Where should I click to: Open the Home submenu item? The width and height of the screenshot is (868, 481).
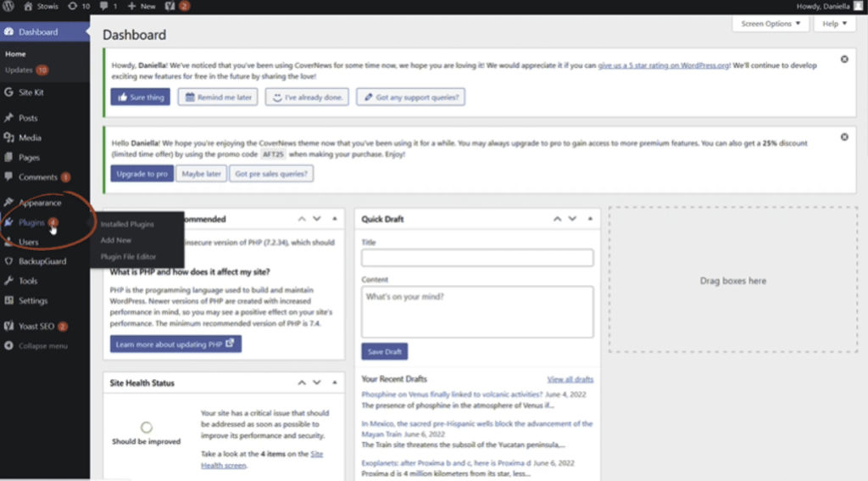[15, 53]
